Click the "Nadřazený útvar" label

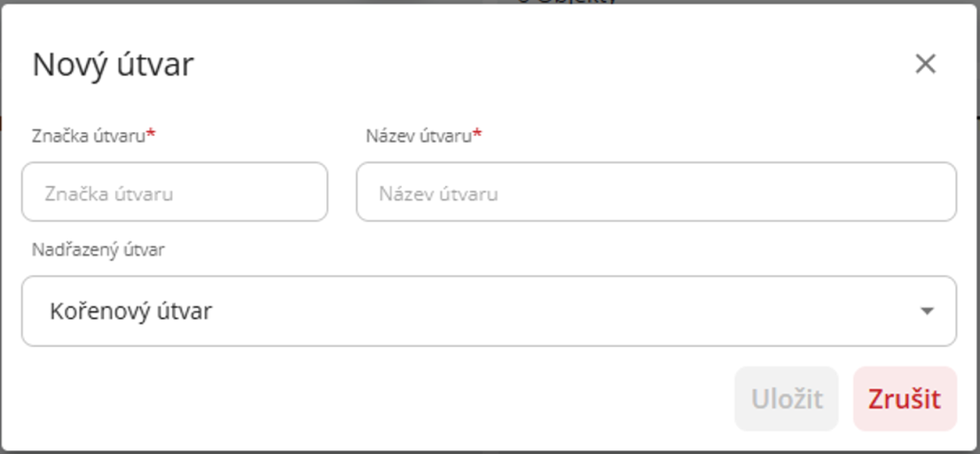[98, 249]
